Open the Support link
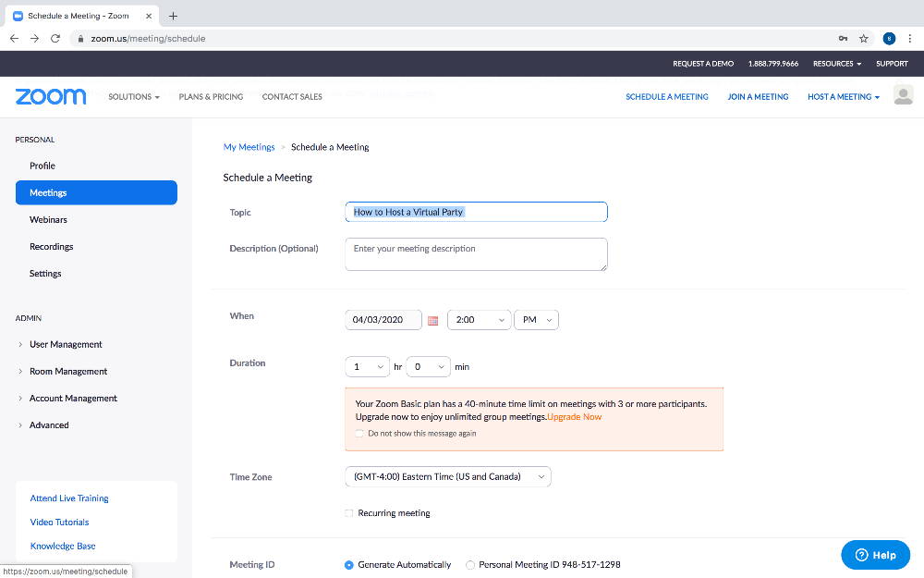This screenshot has height=578, width=924. (892, 64)
